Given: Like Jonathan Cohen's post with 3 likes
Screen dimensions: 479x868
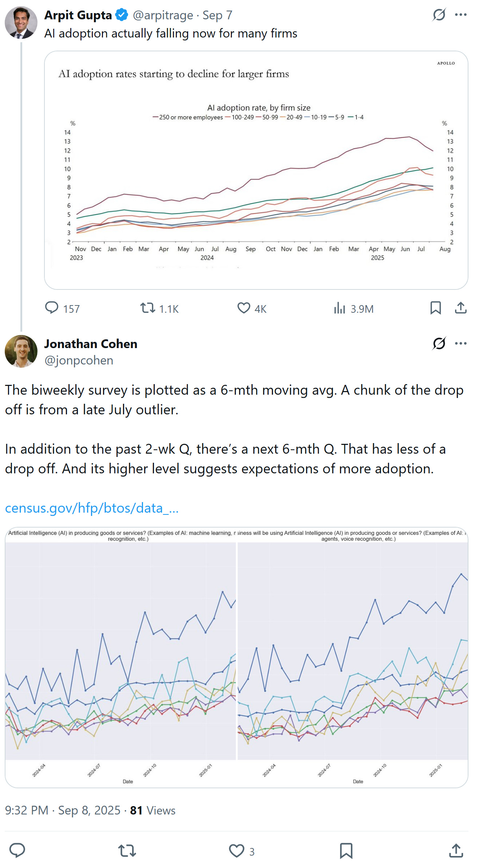Looking at the screenshot, I should tap(237, 851).
